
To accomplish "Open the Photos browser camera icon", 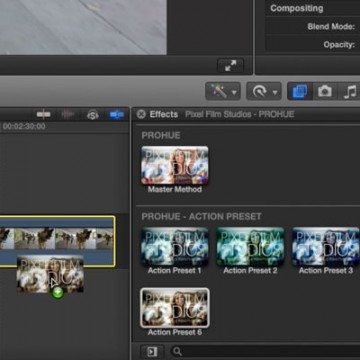I will pyautogui.click(x=325, y=91).
